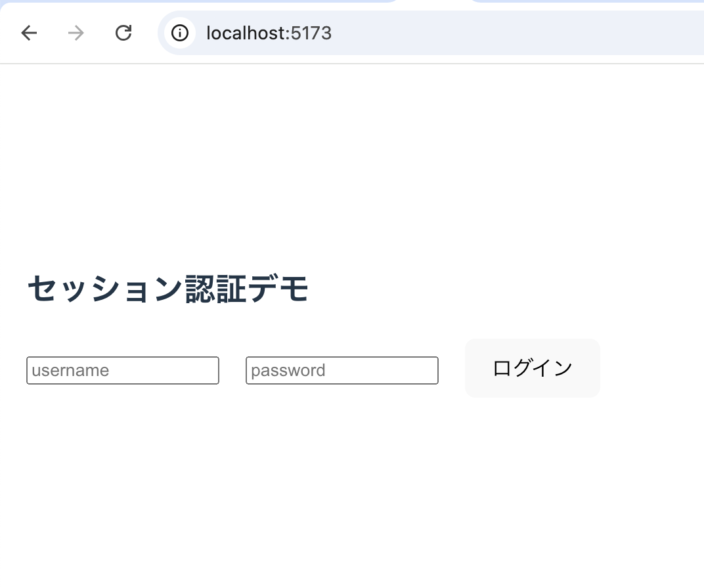The width and height of the screenshot is (704, 588).
Task: Focus the password input field
Action: pyautogui.click(x=342, y=371)
